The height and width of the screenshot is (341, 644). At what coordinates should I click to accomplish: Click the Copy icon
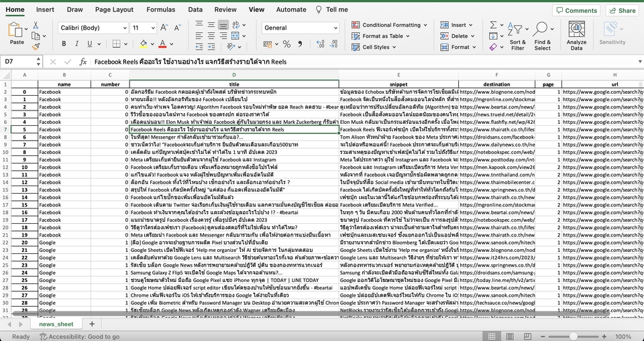pos(36,36)
